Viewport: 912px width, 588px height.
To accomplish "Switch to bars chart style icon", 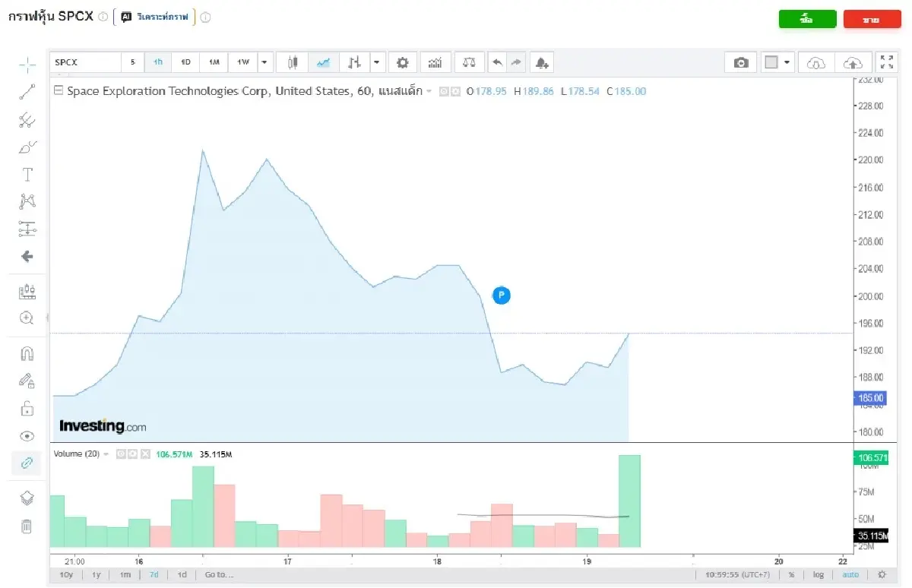I will pos(353,62).
